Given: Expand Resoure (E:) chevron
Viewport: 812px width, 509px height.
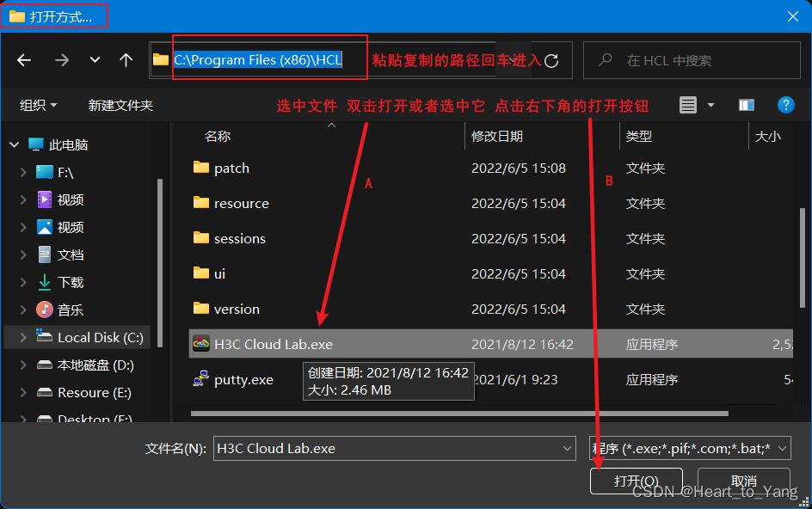Looking at the screenshot, I should tap(23, 392).
